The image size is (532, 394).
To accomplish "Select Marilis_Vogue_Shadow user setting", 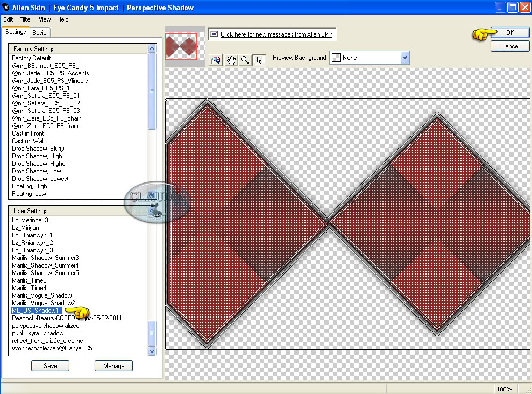I will click(42, 295).
